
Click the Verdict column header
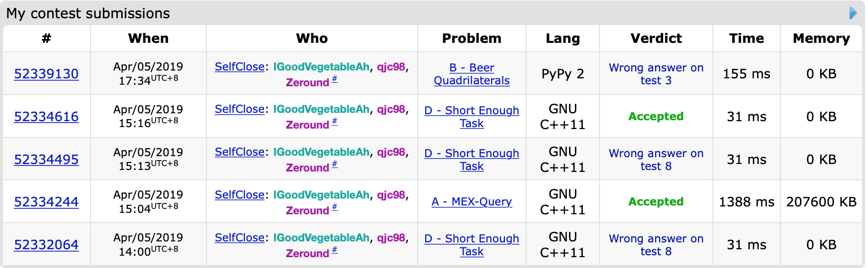click(656, 38)
